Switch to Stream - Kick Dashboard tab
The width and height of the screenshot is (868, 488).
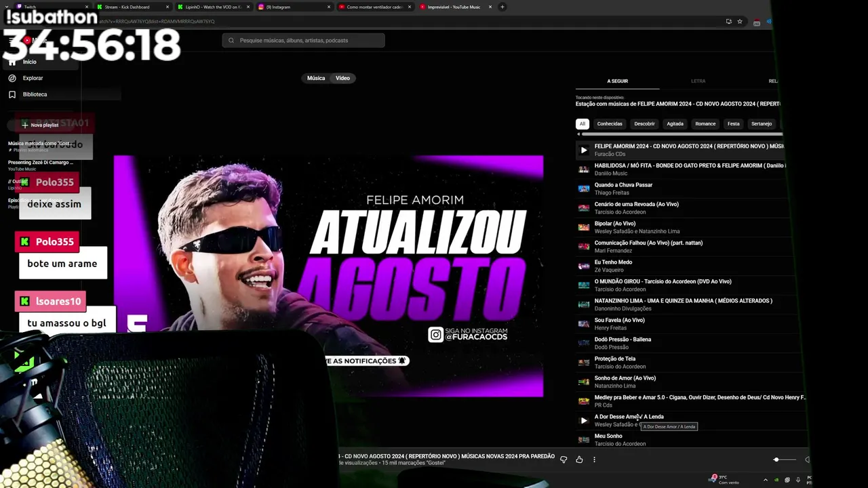[132, 7]
